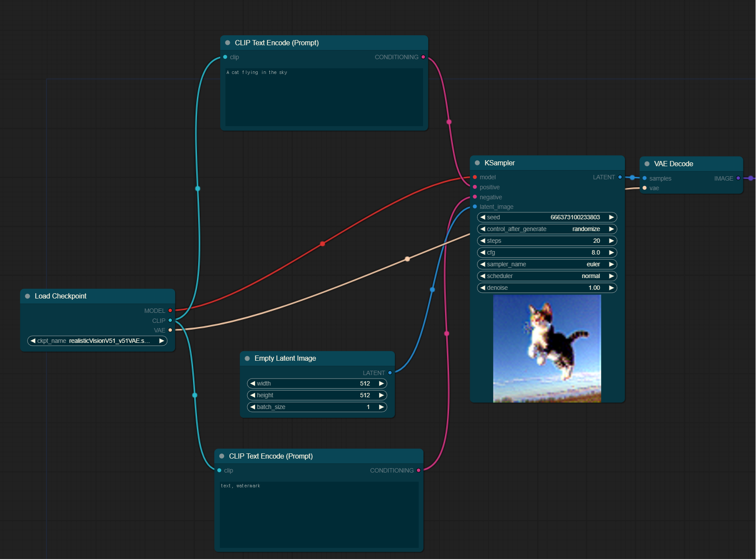Decrease steps with the left arrow
This screenshot has height=560, width=756.
point(483,241)
